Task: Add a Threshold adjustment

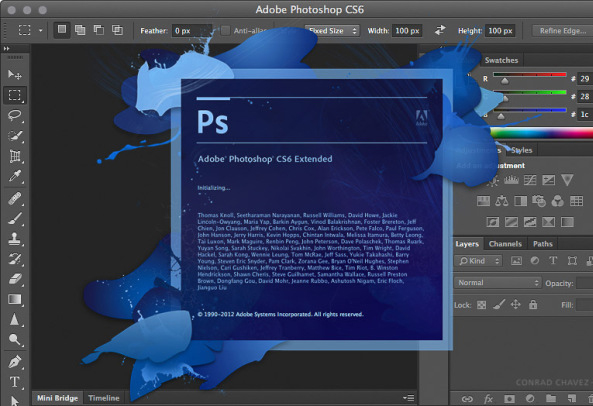Action: (x=530, y=222)
